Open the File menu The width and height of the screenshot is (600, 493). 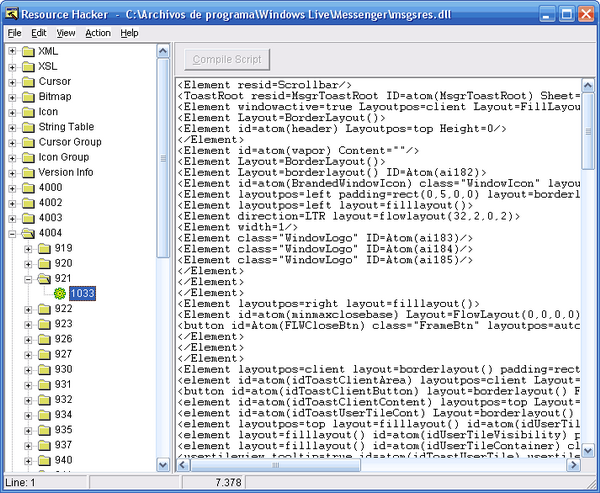tap(15, 33)
